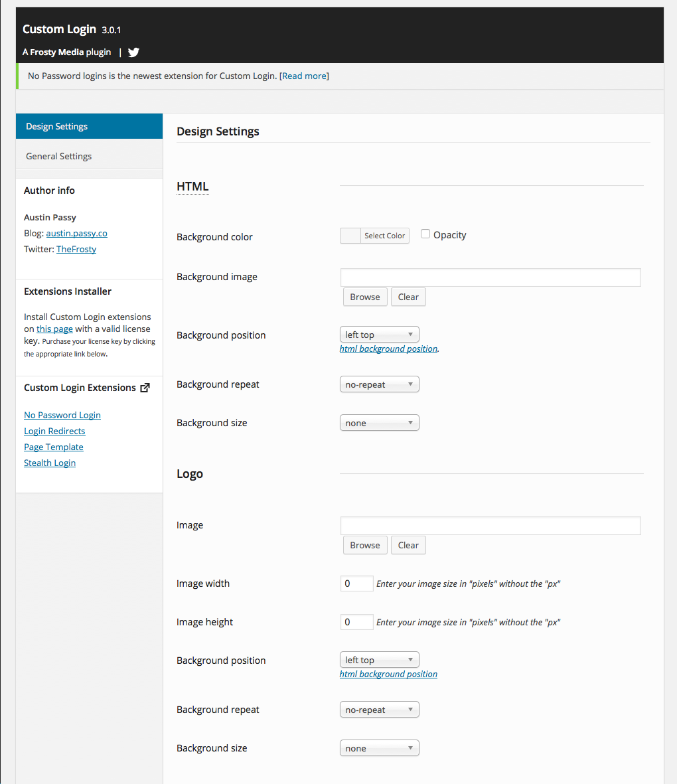
Task: Expand HTML Background repeat dropdown
Action: (379, 384)
